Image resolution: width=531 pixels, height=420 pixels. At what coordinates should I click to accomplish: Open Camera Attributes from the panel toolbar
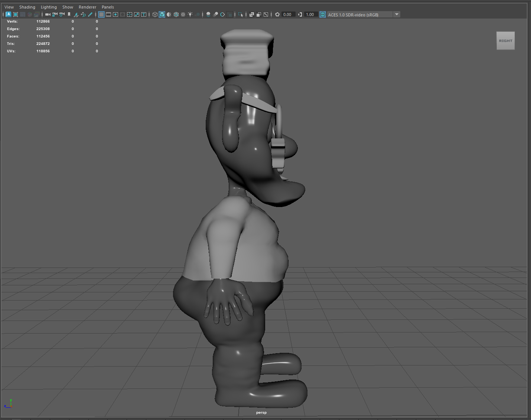[62, 14]
